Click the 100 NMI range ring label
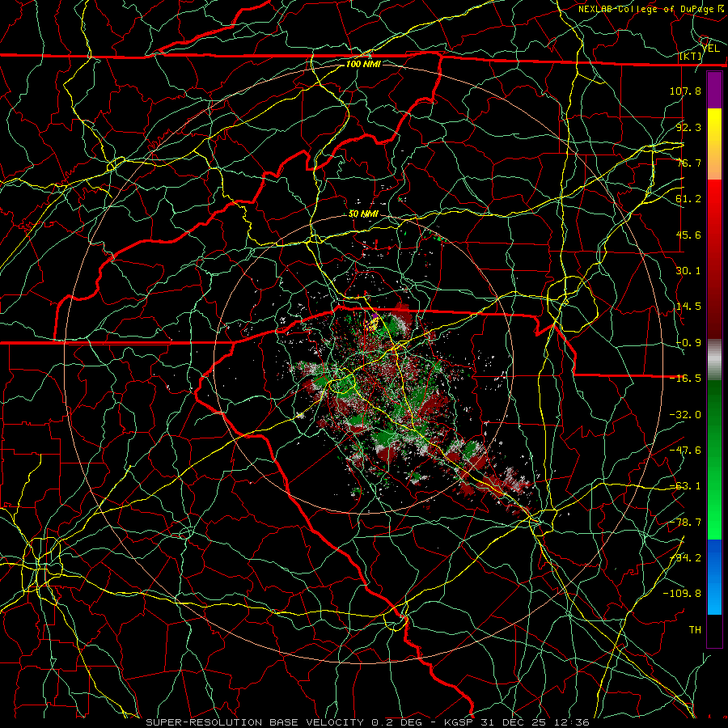 tap(363, 64)
